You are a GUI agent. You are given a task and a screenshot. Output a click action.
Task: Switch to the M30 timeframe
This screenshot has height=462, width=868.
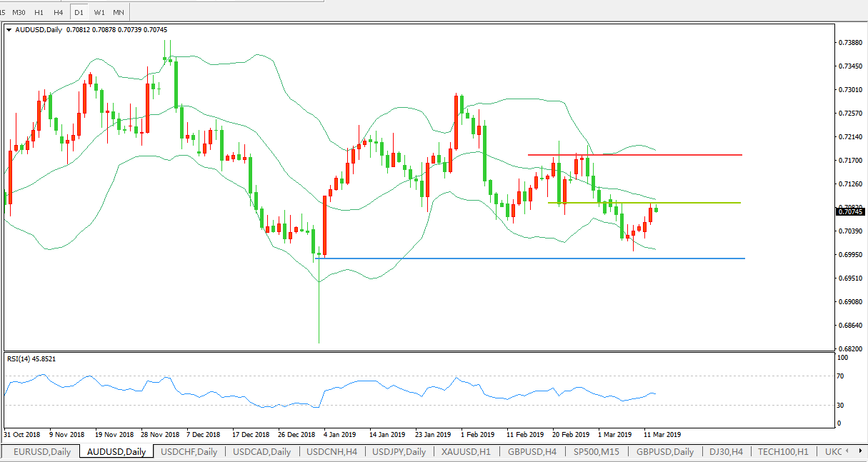pyautogui.click(x=19, y=12)
